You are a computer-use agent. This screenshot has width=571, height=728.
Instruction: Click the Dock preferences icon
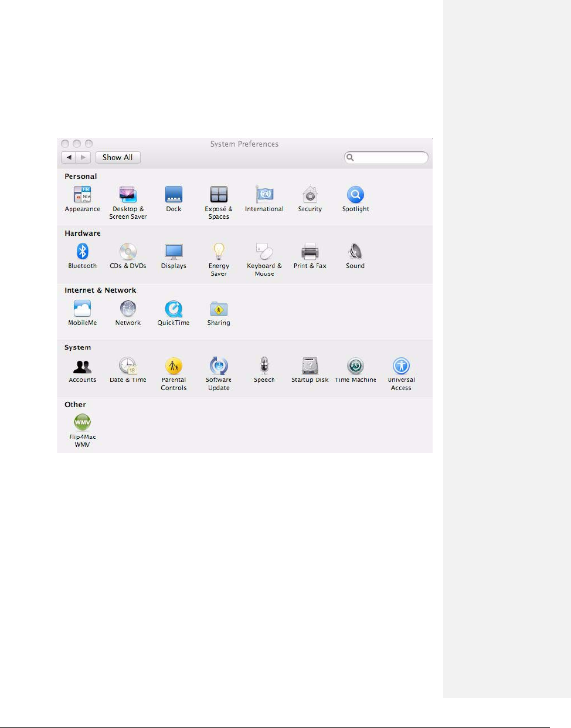click(x=174, y=195)
